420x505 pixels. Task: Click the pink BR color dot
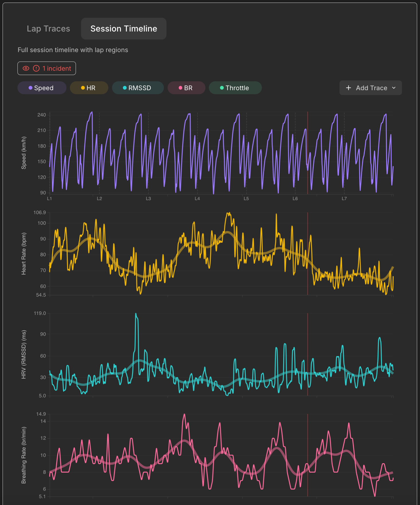(x=180, y=88)
